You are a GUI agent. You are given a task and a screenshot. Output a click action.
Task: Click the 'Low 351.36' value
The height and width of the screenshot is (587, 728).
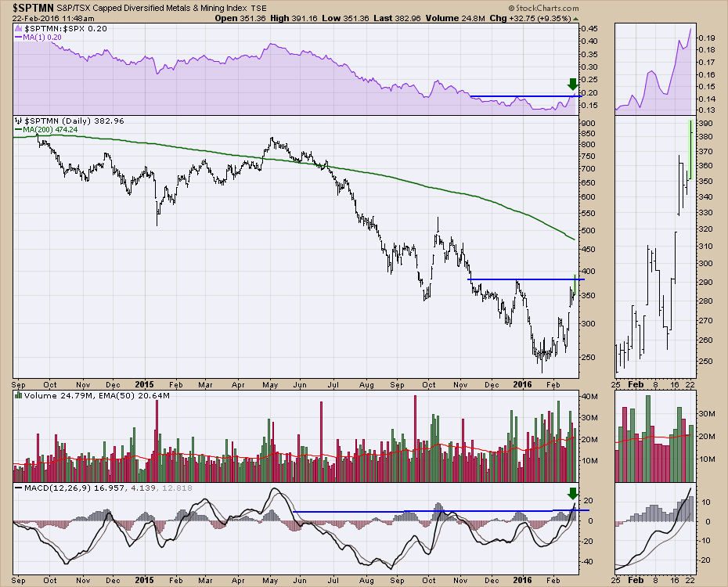pyautogui.click(x=346, y=19)
